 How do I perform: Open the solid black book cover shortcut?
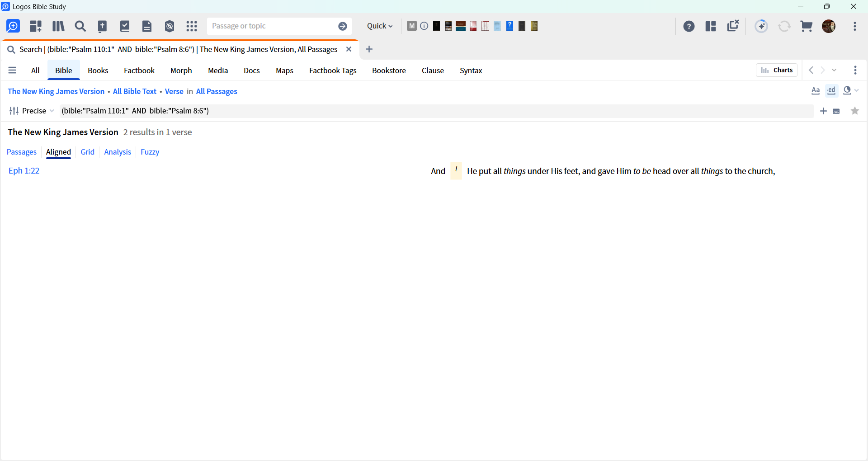click(x=436, y=26)
